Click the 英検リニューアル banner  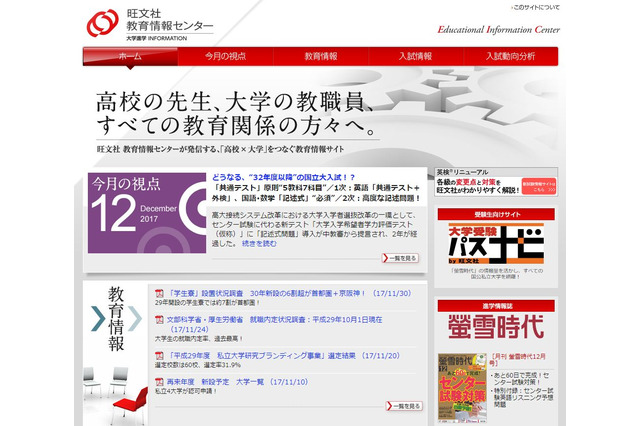pos(496,182)
